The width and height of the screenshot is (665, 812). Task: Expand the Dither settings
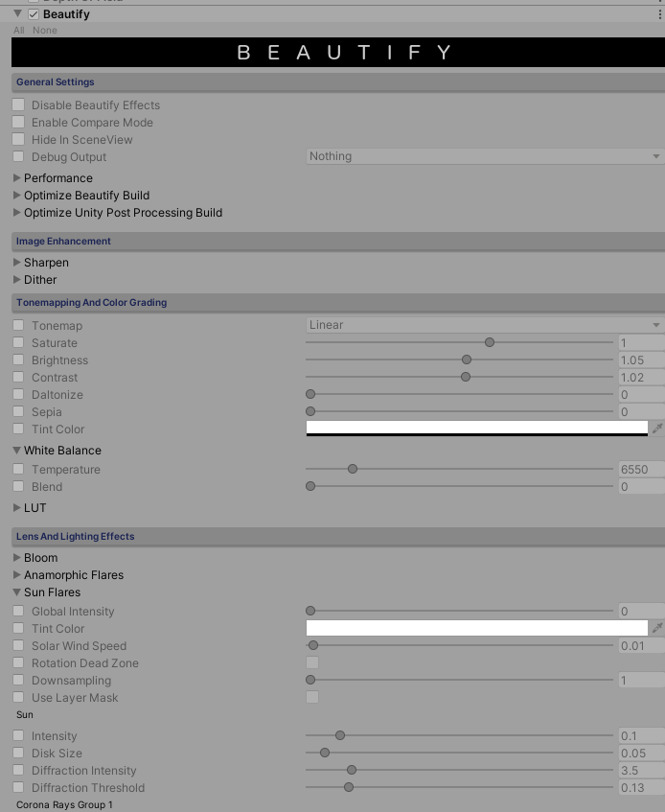pos(16,279)
